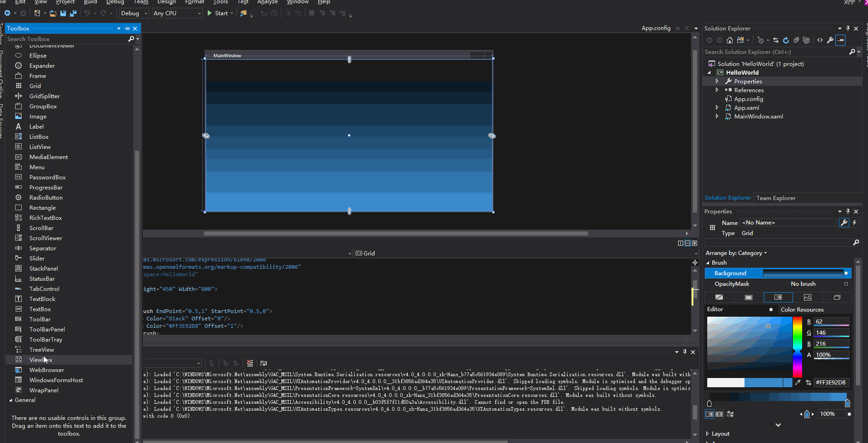The image size is (868, 443).
Task: Click the Save All toolbar icon
Action: click(73, 13)
